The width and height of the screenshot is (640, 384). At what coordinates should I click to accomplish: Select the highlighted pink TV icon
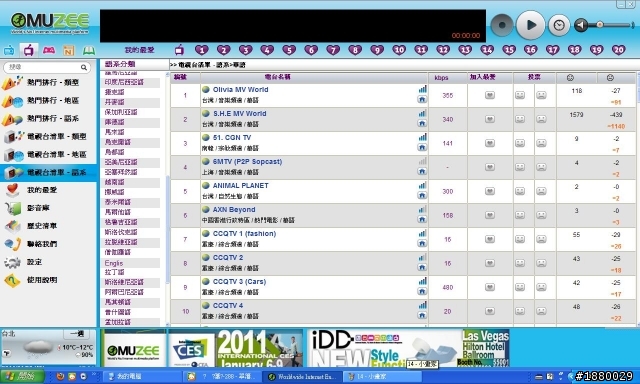pyautogui.click(x=29, y=51)
